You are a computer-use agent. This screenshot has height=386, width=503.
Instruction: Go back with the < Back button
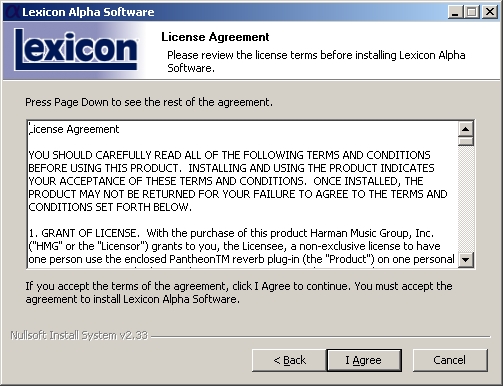point(289,360)
